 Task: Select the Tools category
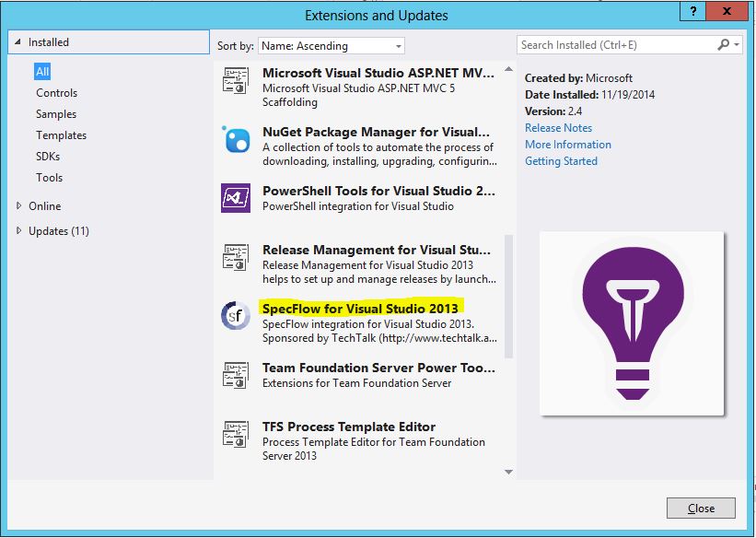(x=49, y=178)
